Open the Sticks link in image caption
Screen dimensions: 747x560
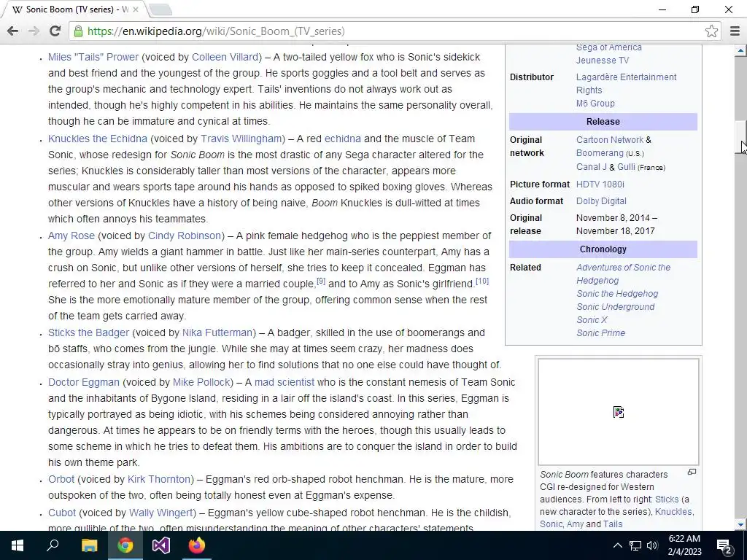click(667, 499)
